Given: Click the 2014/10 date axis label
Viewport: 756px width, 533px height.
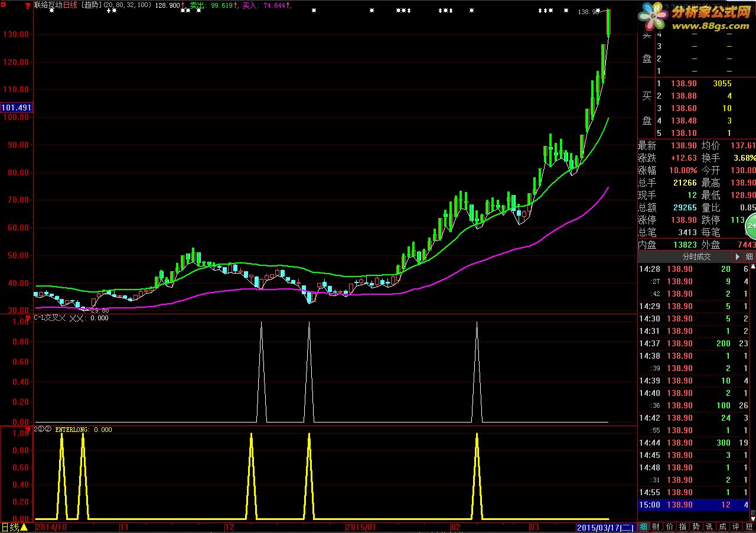Looking at the screenshot, I should point(51,526).
